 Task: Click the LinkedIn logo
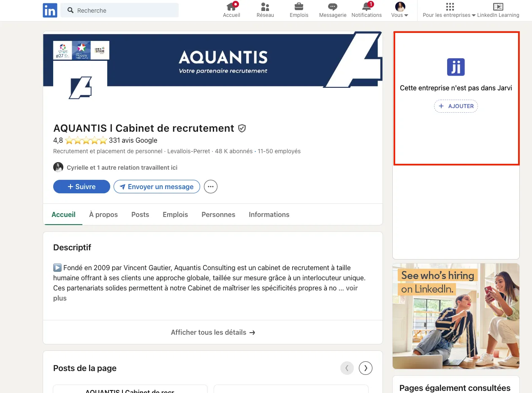coord(50,10)
